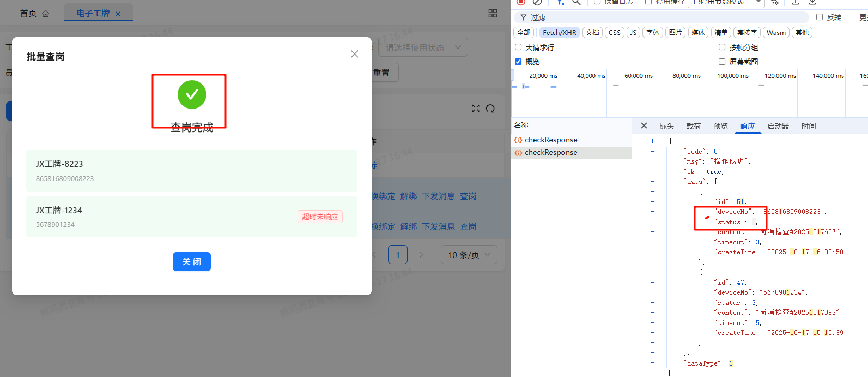The width and height of the screenshot is (868, 377).
Task: Toggle the 图片 request type filter
Action: coord(676,33)
